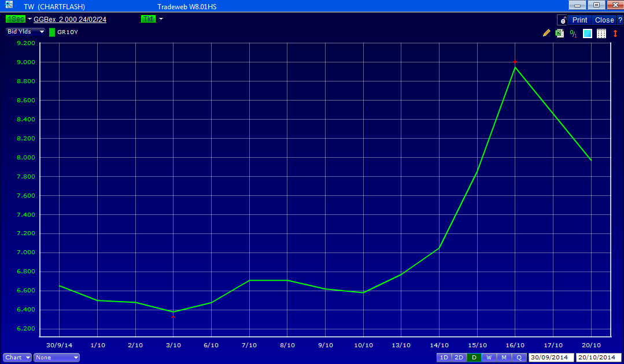624x364 pixels.
Task: Click the TW application icon in title bar
Action: (9, 5)
